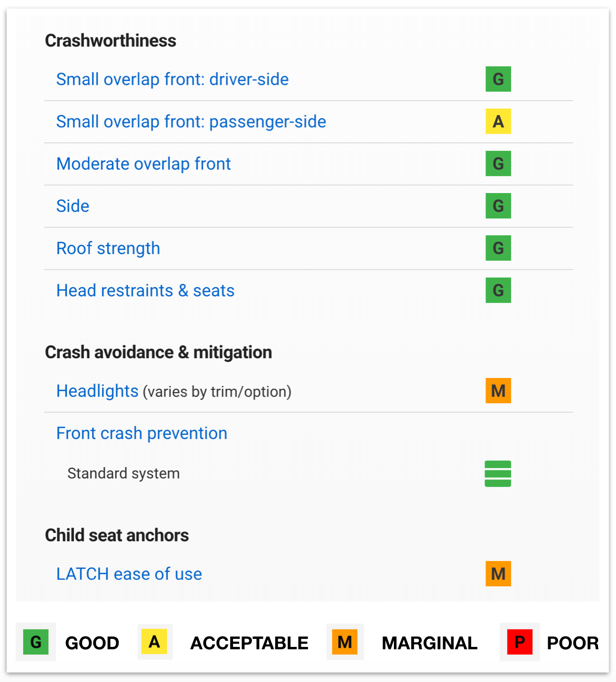
Task: Click the Good badge for Head restraints & seats
Action: 498,290
